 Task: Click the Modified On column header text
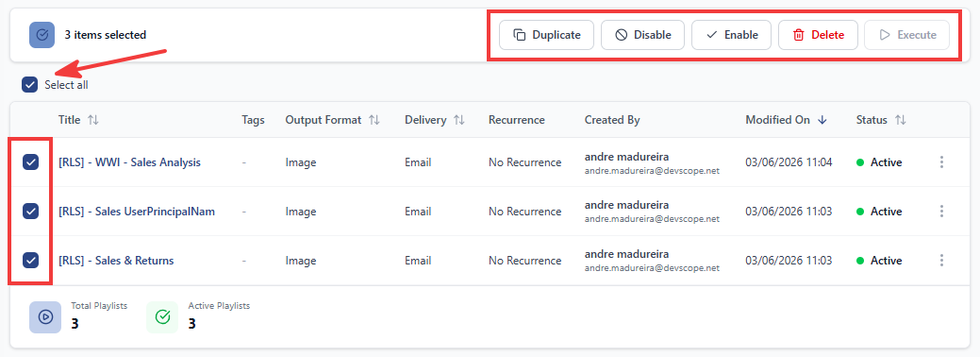[777, 120]
